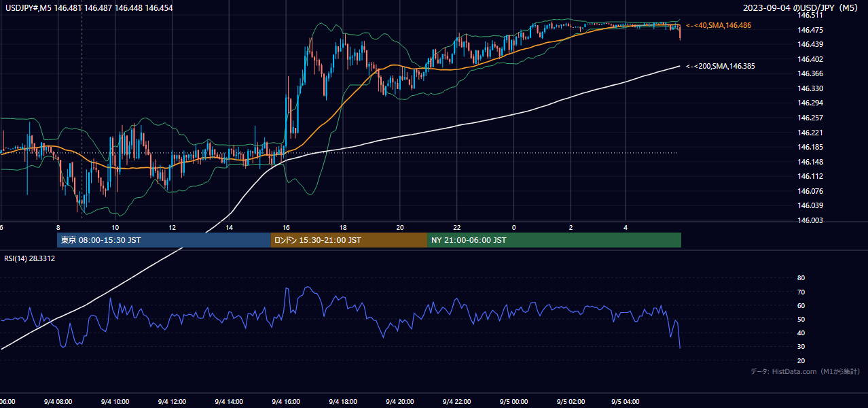
Task: Click price axis value 146.003
Action: 810,220
